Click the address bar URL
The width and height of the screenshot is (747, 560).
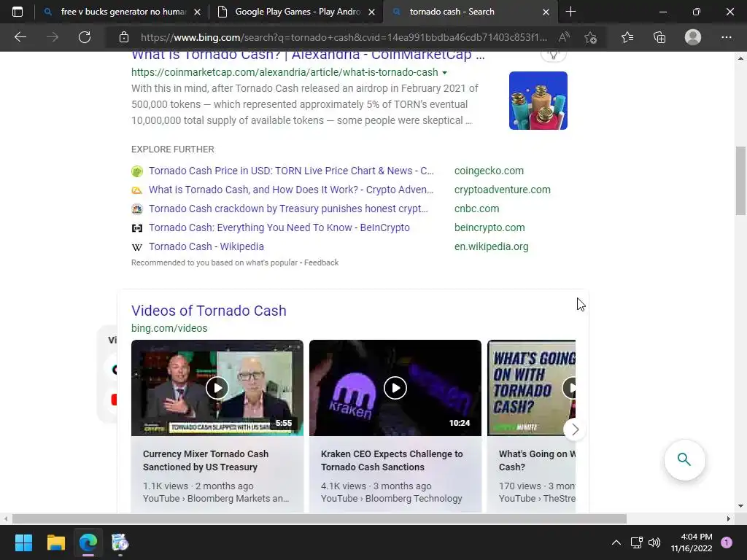(344, 37)
